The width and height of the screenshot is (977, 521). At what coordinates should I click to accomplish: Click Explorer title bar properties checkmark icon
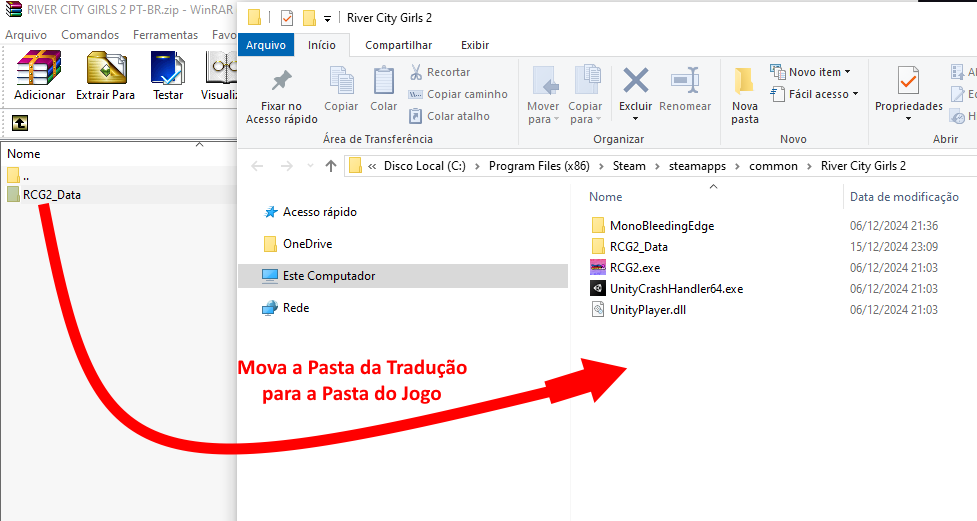click(x=287, y=18)
